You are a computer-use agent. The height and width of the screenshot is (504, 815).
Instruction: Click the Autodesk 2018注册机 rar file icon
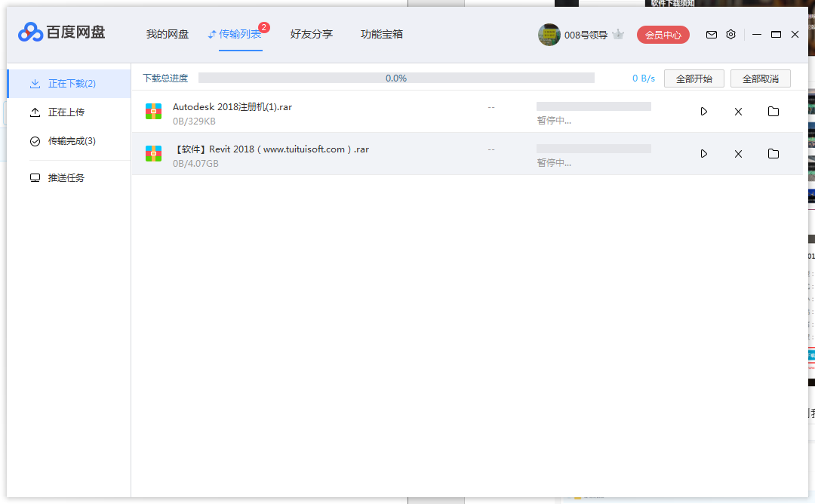[153, 111]
